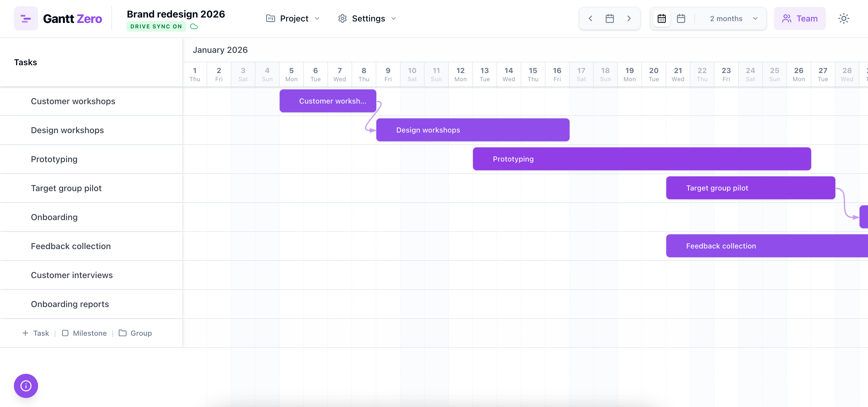Open the Team panel
Viewport: 868px width, 407px height.
[800, 18]
